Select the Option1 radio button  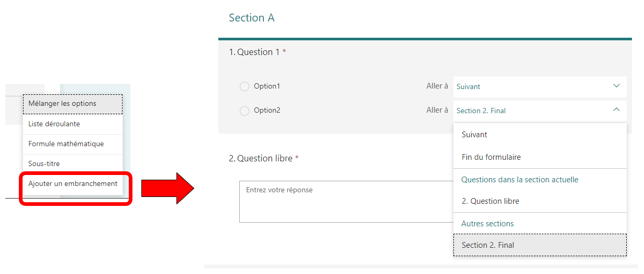point(245,86)
